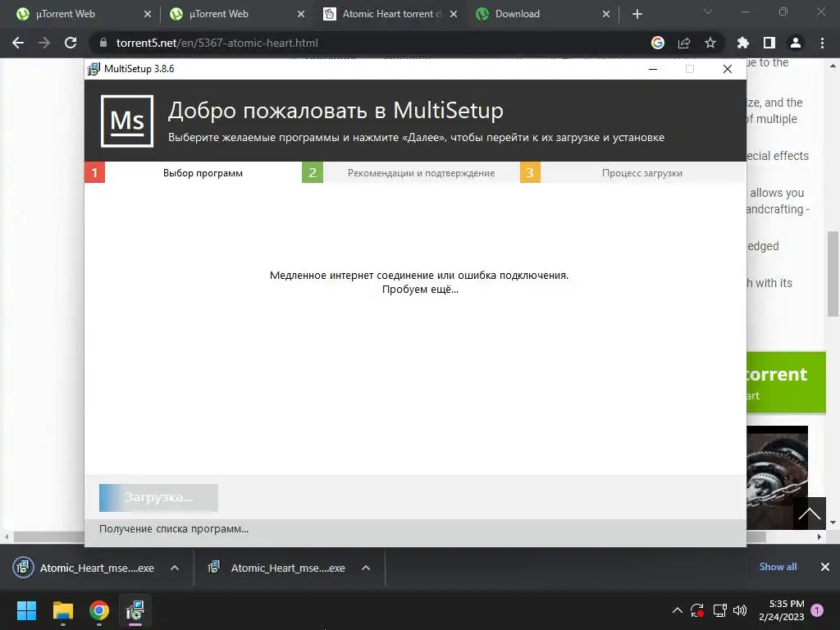The width and height of the screenshot is (840, 630).
Task: Click the MultiSetup title bar app icon
Action: point(94,69)
